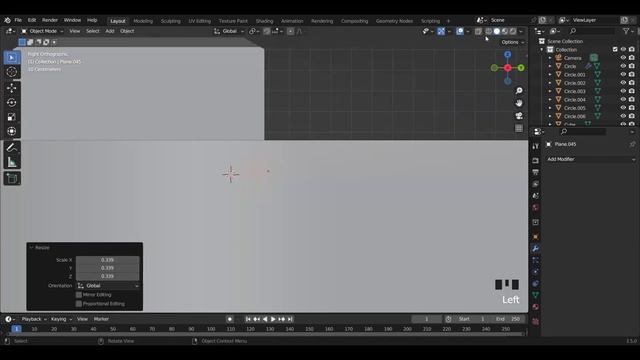
Task: Collapse the Resize operator panel
Action: coord(31,248)
